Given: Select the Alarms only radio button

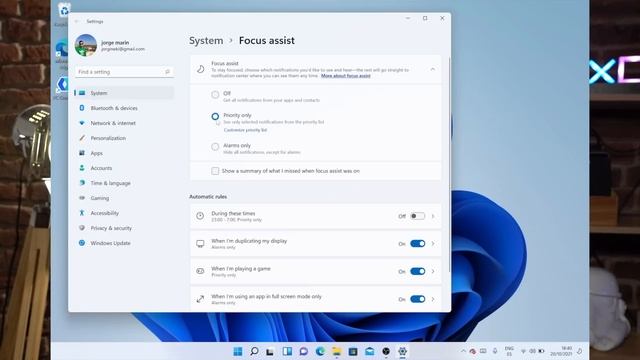Looking at the screenshot, I should 215,147.
